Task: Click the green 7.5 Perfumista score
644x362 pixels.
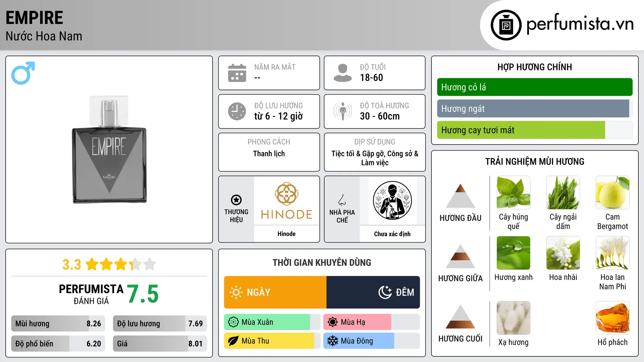Action: [x=143, y=294]
